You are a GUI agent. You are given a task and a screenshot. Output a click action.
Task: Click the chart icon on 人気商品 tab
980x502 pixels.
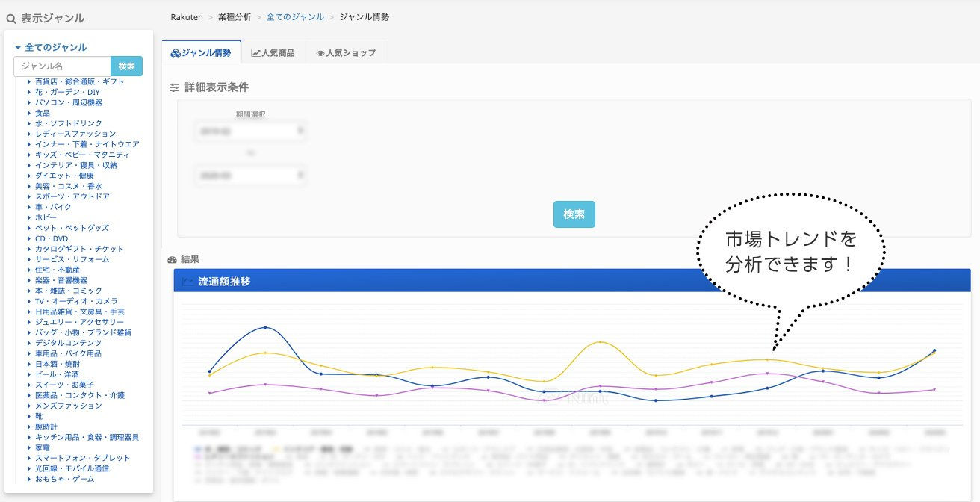[255, 53]
